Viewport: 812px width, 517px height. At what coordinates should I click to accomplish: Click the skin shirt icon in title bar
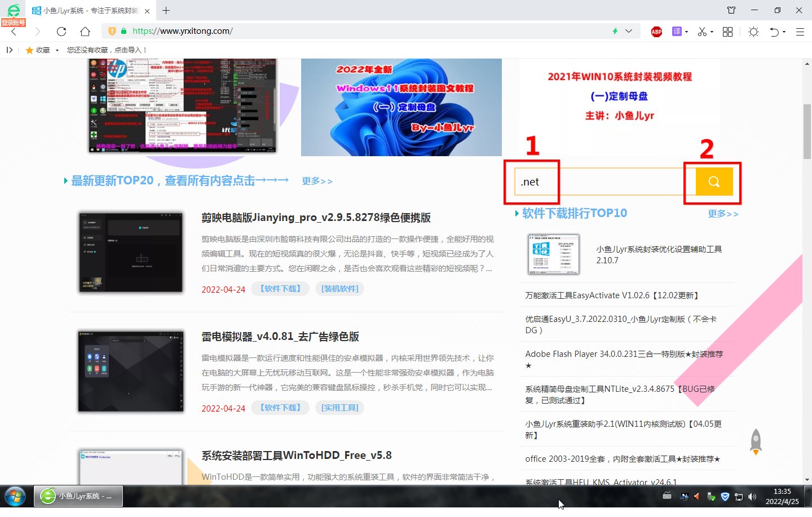731,10
